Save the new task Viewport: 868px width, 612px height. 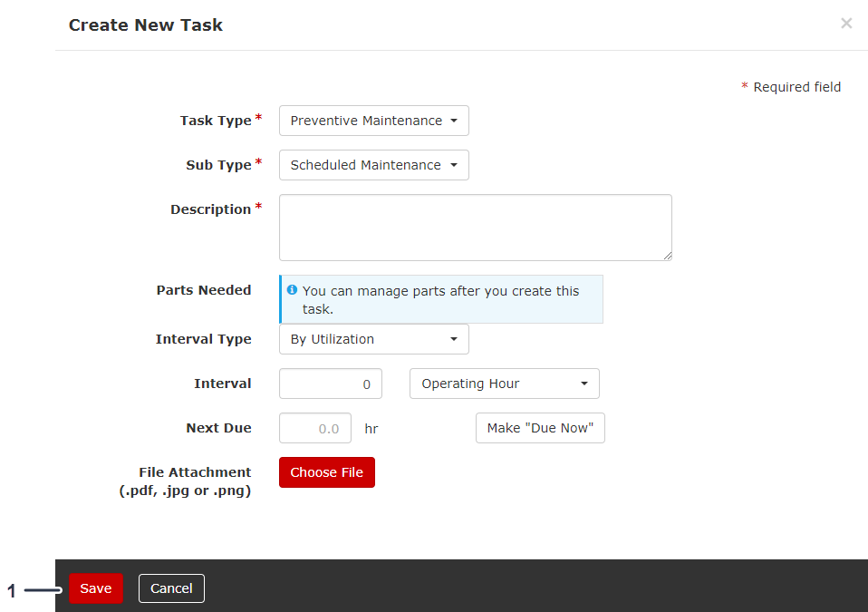pos(95,588)
